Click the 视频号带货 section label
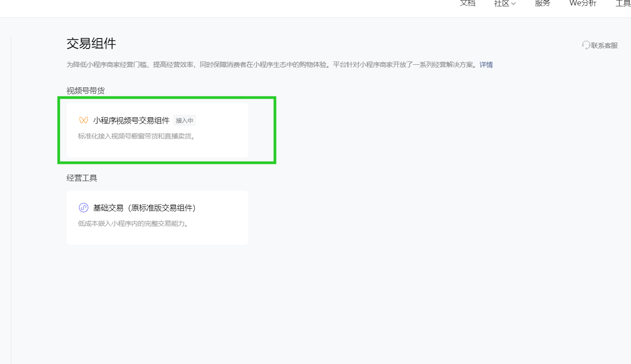The height and width of the screenshot is (364, 631). [x=86, y=91]
